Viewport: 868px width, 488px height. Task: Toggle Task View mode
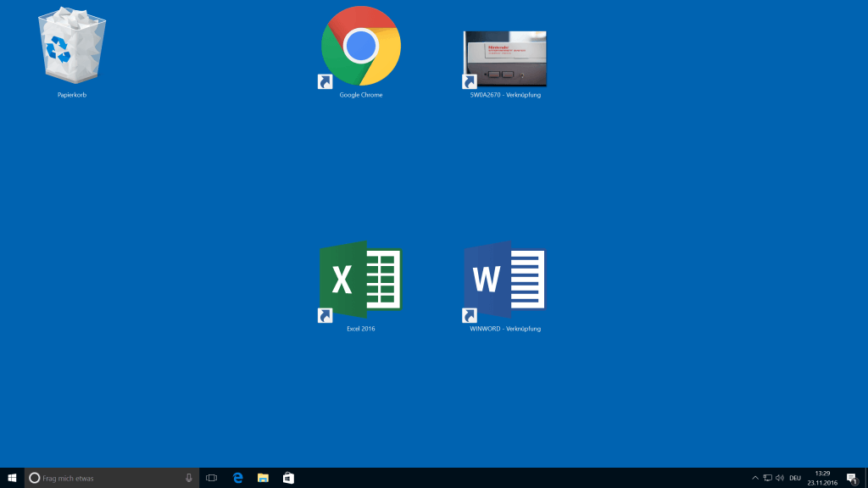[210, 477]
